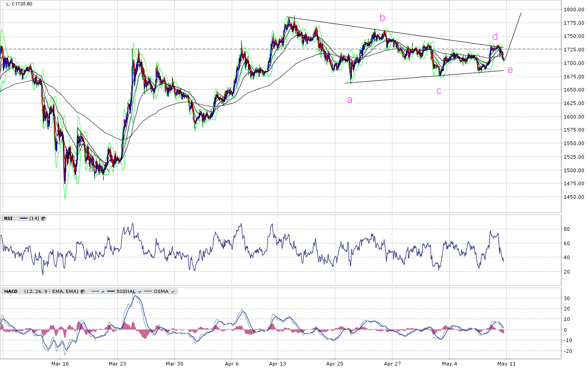
Task: Click the pink wave label 'c'
Action: [x=438, y=91]
